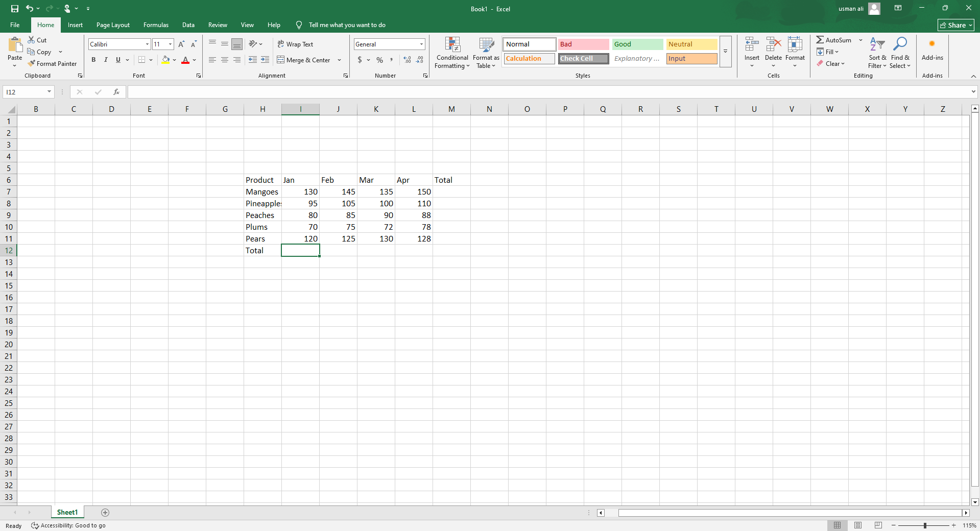
Task: Apply the Good cell style
Action: (637, 44)
